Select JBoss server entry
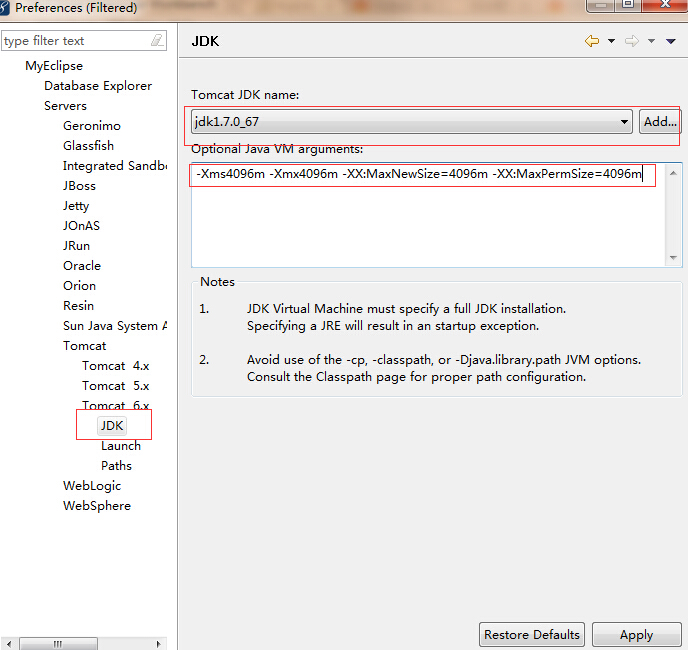Image resolution: width=688 pixels, height=650 pixels. pos(79,186)
